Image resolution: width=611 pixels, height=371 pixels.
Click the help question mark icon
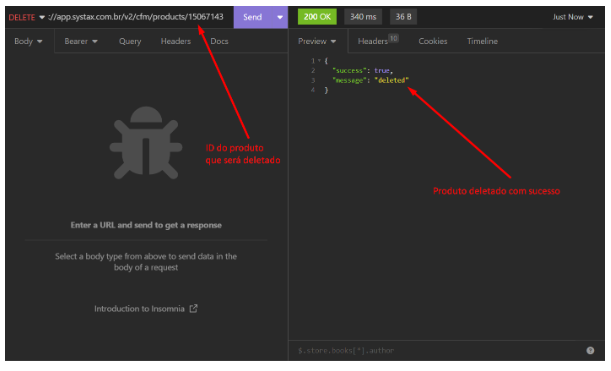[590, 350]
